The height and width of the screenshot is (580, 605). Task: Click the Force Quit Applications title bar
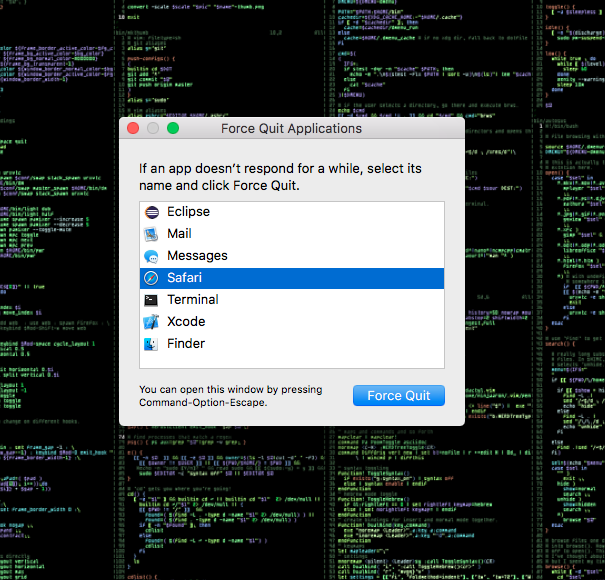pyautogui.click(x=291, y=129)
